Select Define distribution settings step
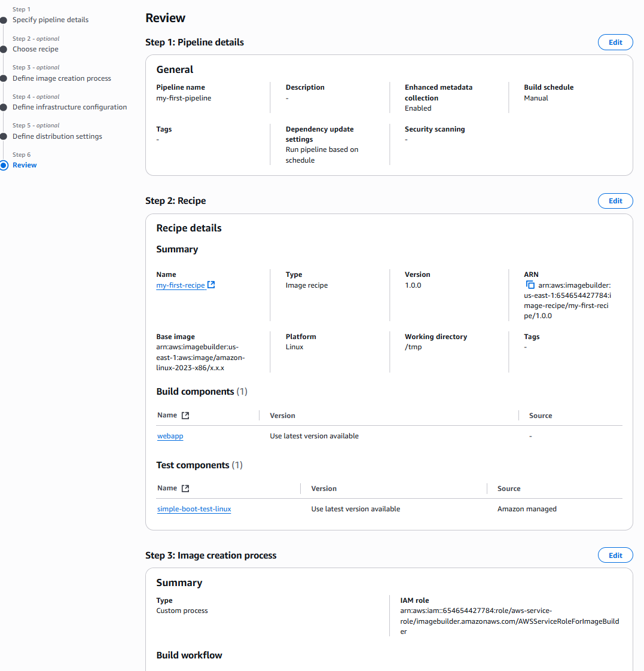This screenshot has height=671, width=644. coord(57,136)
